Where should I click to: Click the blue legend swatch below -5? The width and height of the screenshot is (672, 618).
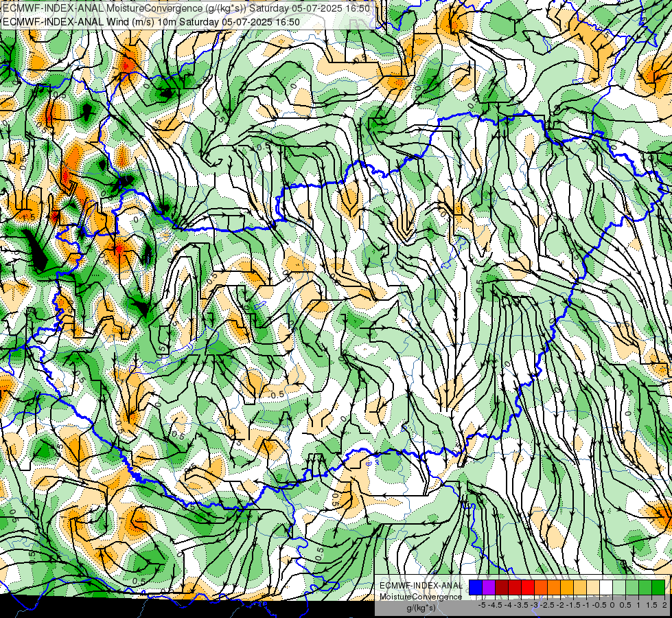click(476, 588)
